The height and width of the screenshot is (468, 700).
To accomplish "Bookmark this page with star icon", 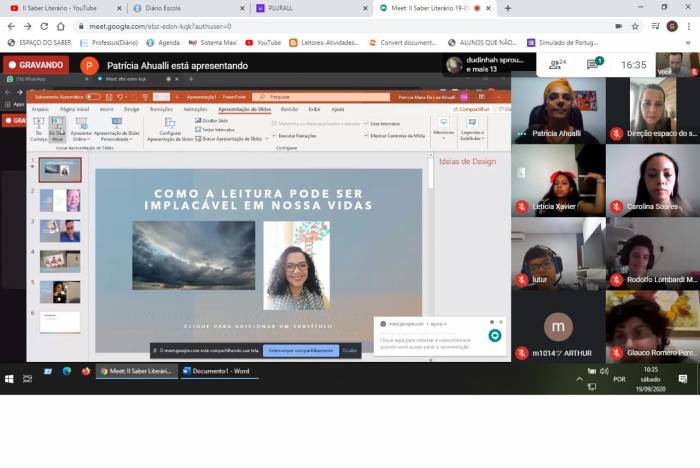I will 635,26.
